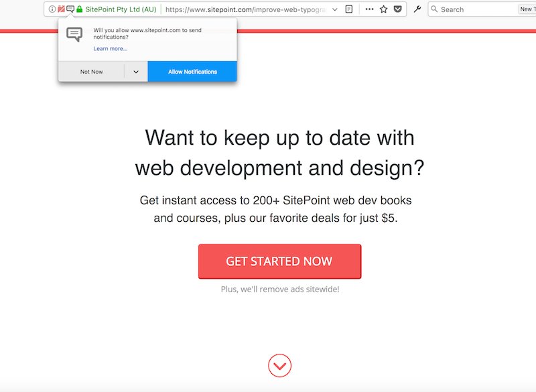Click the wrench icon next to search bar
Screen dimensions: 536x392
(418, 9)
